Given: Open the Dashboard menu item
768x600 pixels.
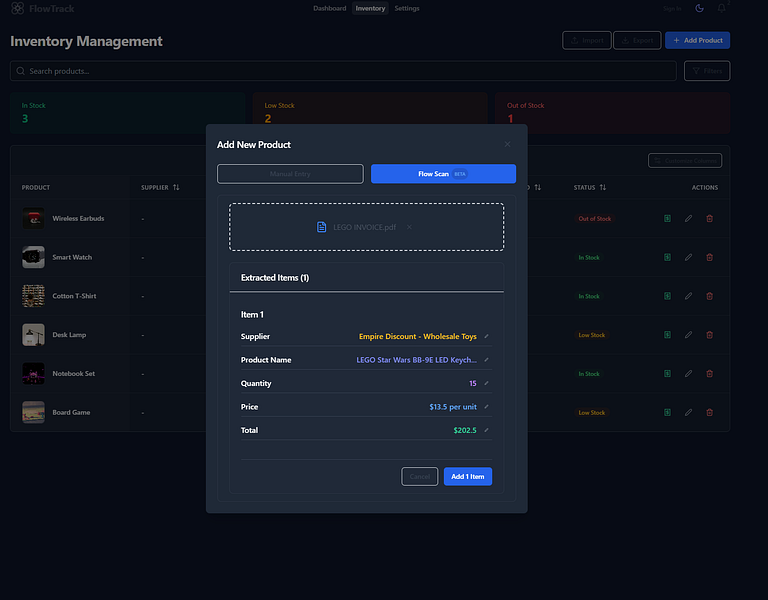Looking at the screenshot, I should click(x=330, y=8).
